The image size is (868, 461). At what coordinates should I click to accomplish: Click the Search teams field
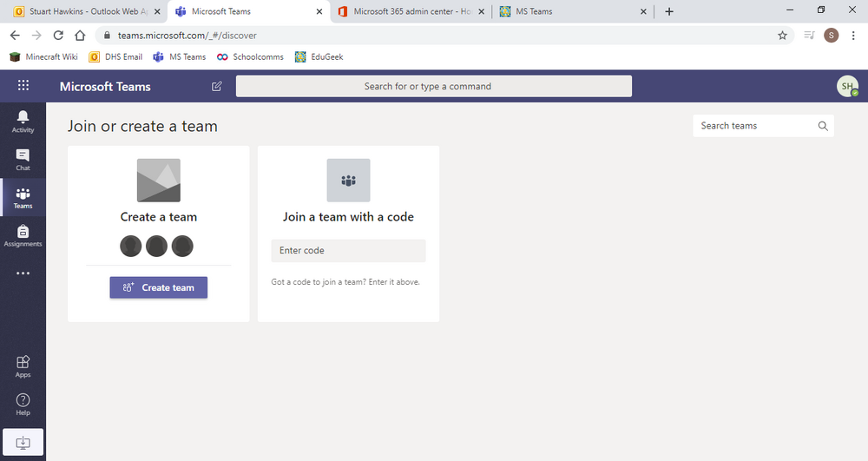[763, 126]
